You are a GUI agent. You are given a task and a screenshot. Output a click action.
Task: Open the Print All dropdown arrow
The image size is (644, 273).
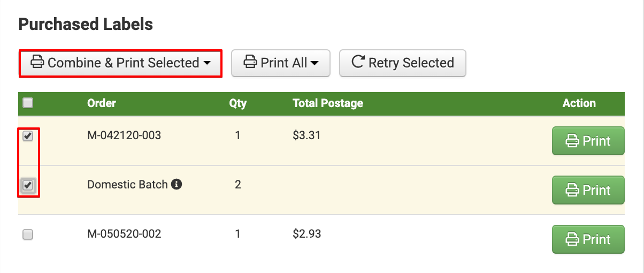tap(315, 63)
